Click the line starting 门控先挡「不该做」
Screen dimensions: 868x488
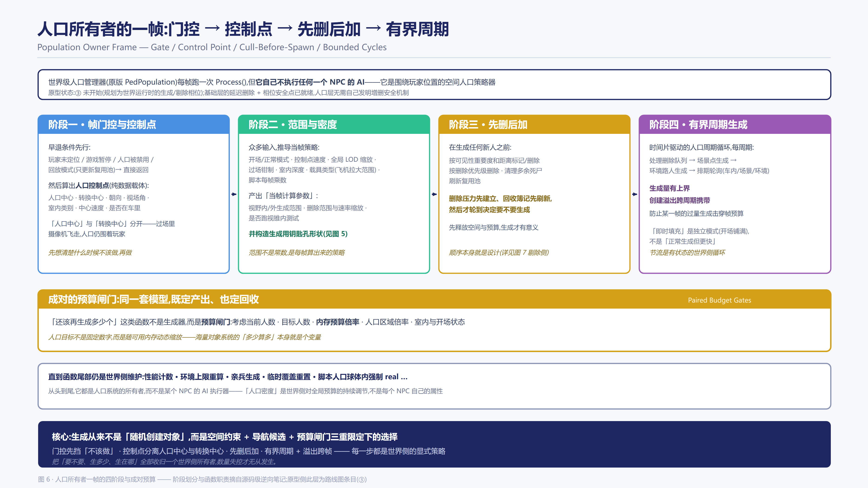tap(249, 451)
